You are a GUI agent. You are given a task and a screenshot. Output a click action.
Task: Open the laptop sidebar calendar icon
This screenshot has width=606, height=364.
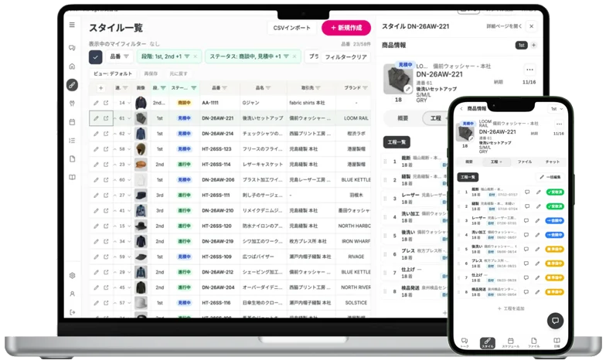pyautogui.click(x=73, y=122)
